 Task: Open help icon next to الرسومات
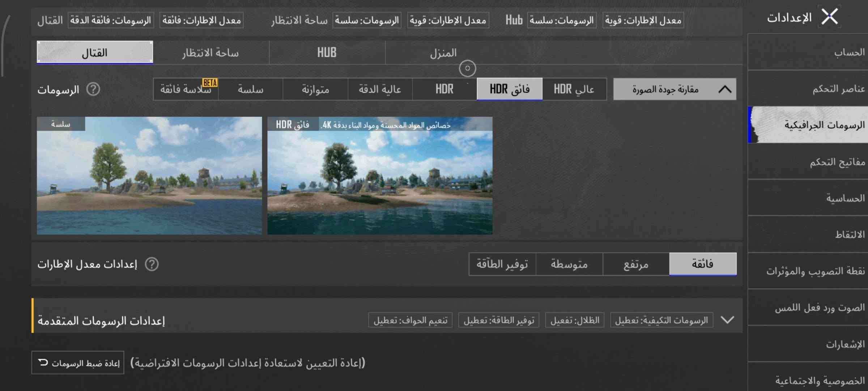click(93, 89)
